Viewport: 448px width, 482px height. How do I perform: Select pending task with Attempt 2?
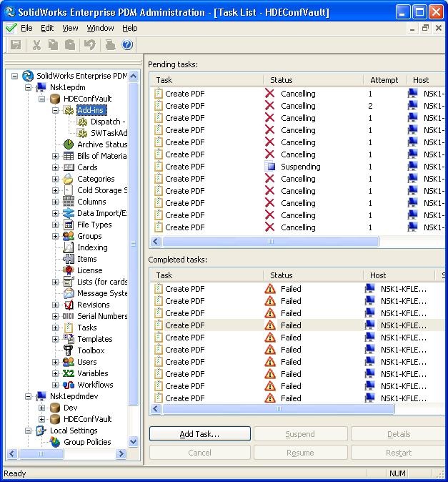(x=297, y=106)
